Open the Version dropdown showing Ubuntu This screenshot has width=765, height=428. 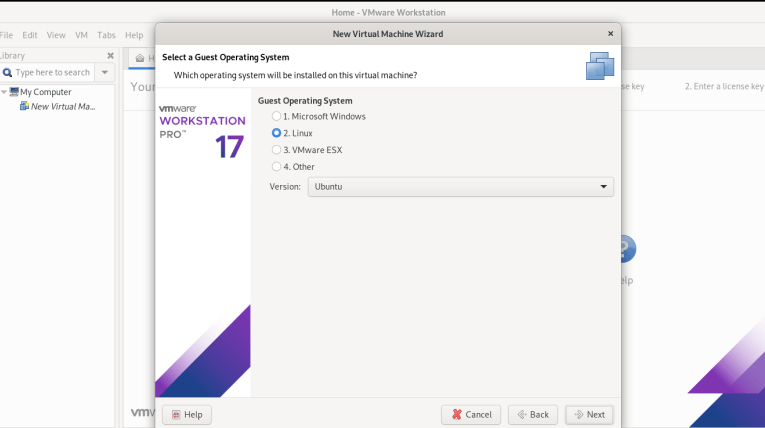click(x=460, y=187)
